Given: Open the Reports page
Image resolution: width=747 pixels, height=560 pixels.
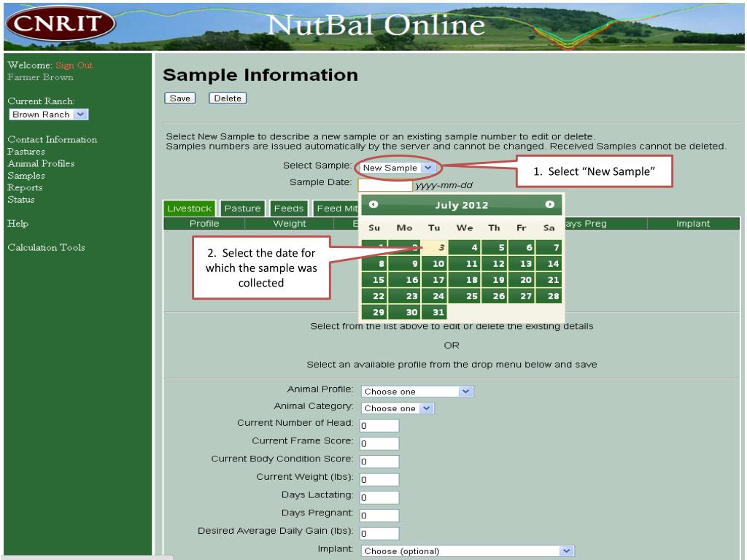Looking at the screenshot, I should click(25, 187).
